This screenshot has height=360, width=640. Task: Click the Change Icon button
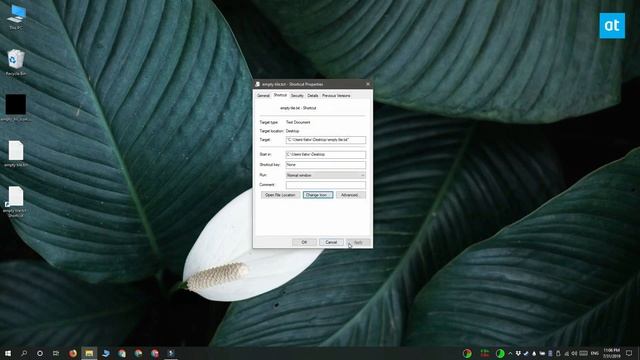point(318,195)
